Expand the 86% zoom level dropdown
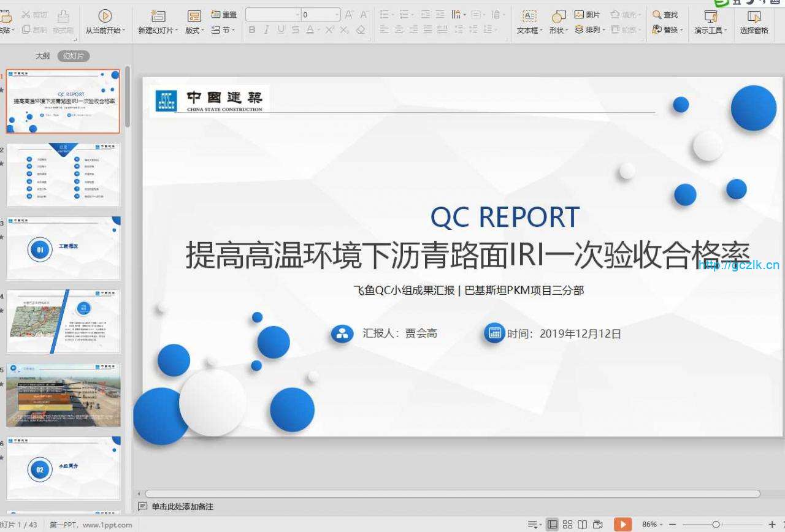The image size is (785, 532). tap(653, 525)
